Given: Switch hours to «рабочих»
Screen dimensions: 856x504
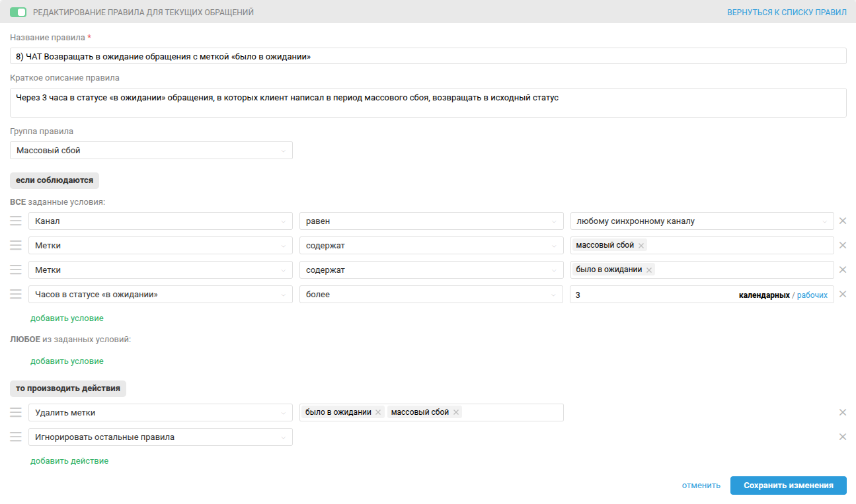Looking at the screenshot, I should 812,295.
